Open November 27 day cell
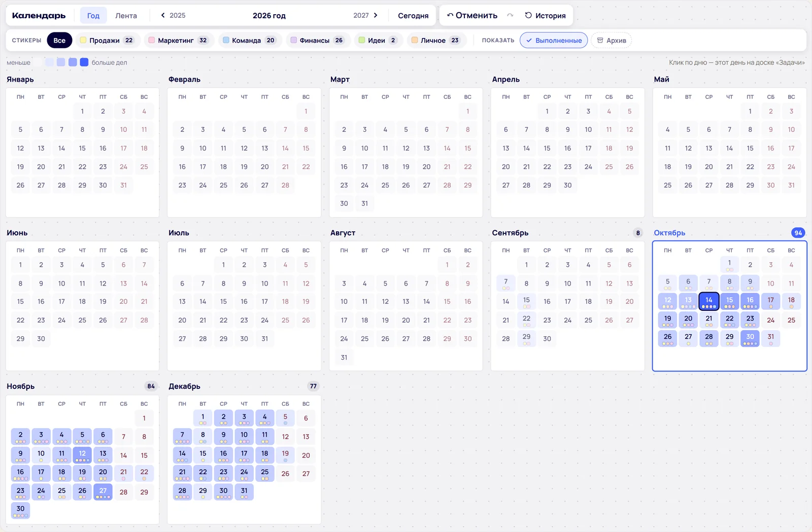This screenshot has height=532, width=812. 103,492
